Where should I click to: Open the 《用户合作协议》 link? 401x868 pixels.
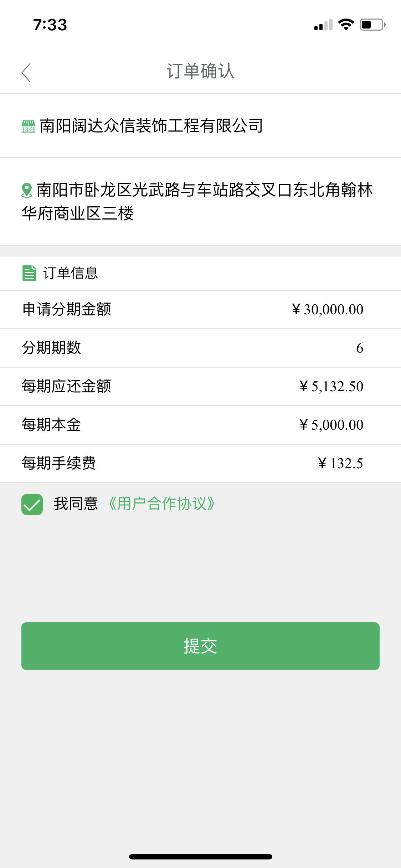tap(161, 504)
